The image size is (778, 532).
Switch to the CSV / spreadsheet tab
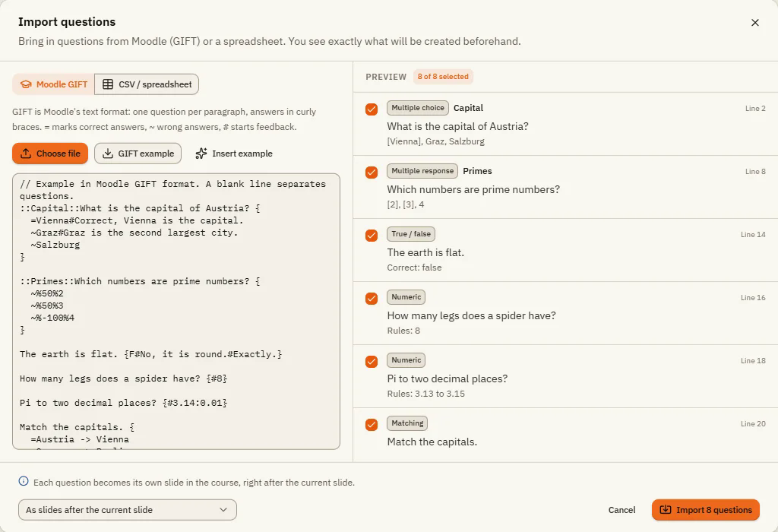pyautogui.click(x=147, y=84)
